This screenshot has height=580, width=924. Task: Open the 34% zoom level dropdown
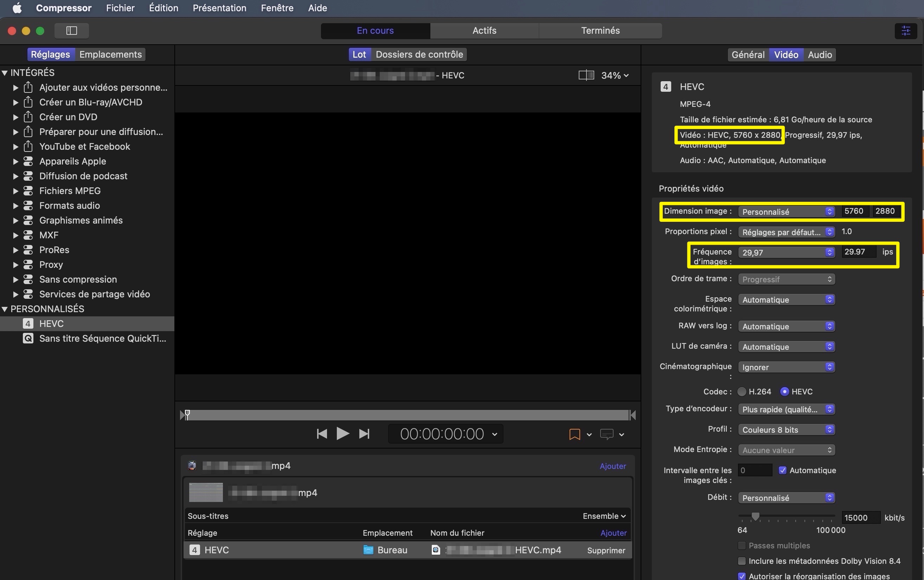tap(615, 76)
